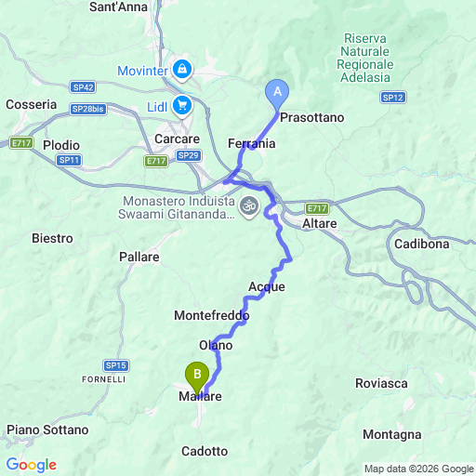Select the SP15 road badge

click(x=116, y=365)
